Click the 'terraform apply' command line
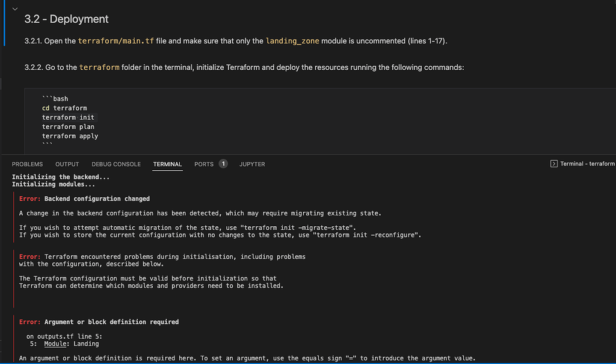Image resolution: width=616 pixels, height=364 pixels. (70, 136)
